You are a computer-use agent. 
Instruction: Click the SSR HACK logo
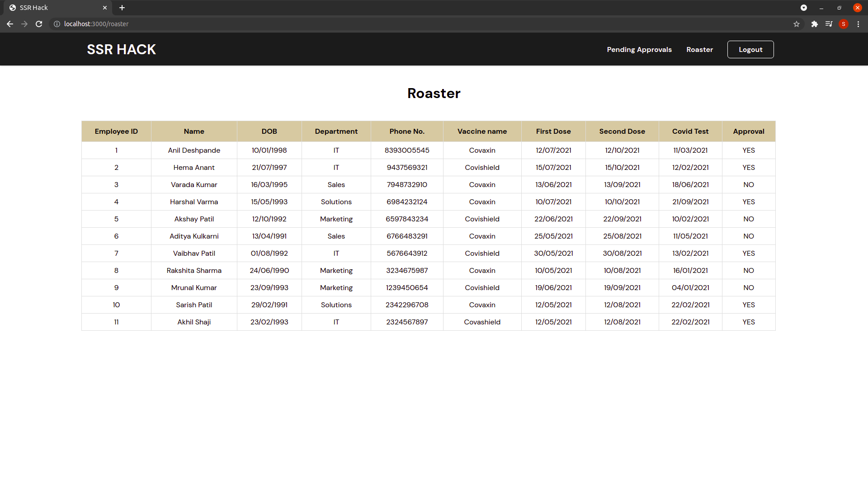(121, 49)
